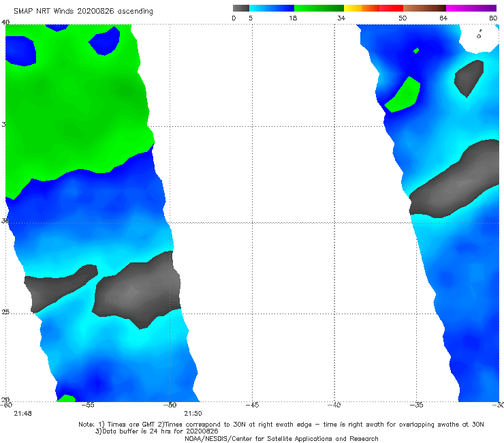Click the latitude label '25'
Image resolution: width=504 pixels, height=443 pixels.
coord(5,312)
